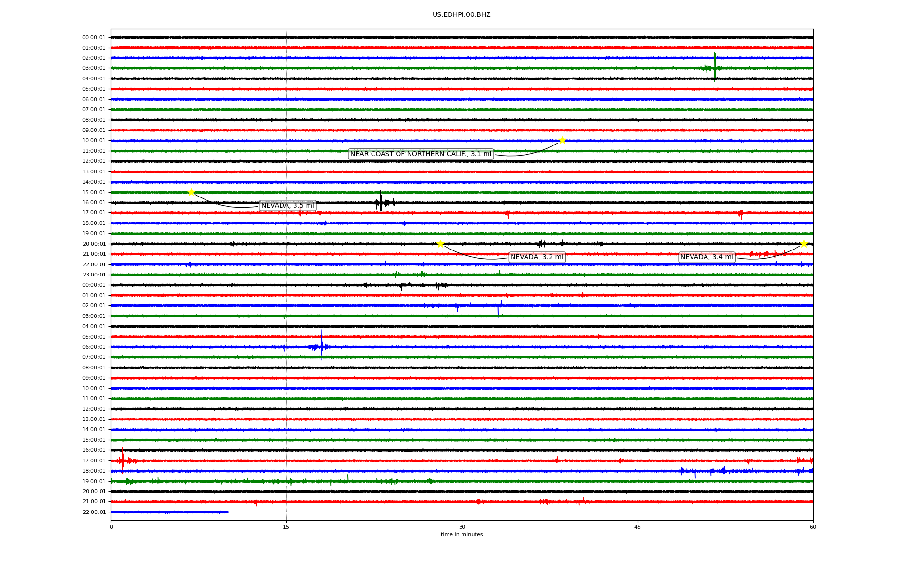Image resolution: width=924 pixels, height=578 pixels.
Task: Select the NEVADA, 3.4 ml annotation label
Action: pos(706,257)
